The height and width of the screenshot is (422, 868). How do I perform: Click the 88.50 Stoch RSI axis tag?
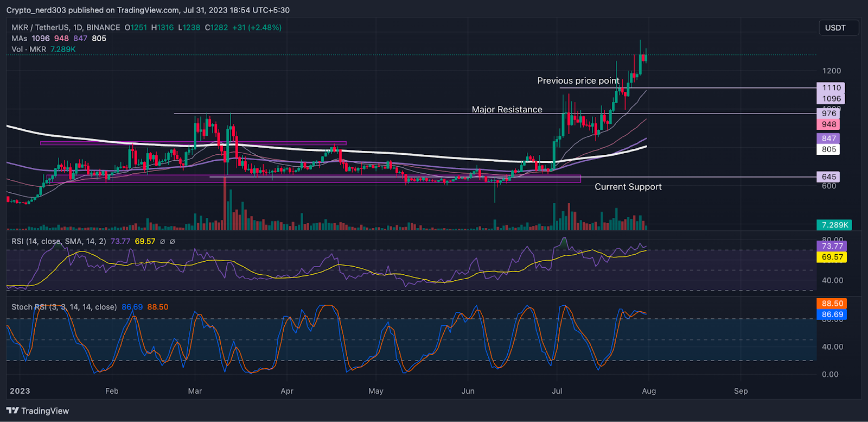[832, 304]
